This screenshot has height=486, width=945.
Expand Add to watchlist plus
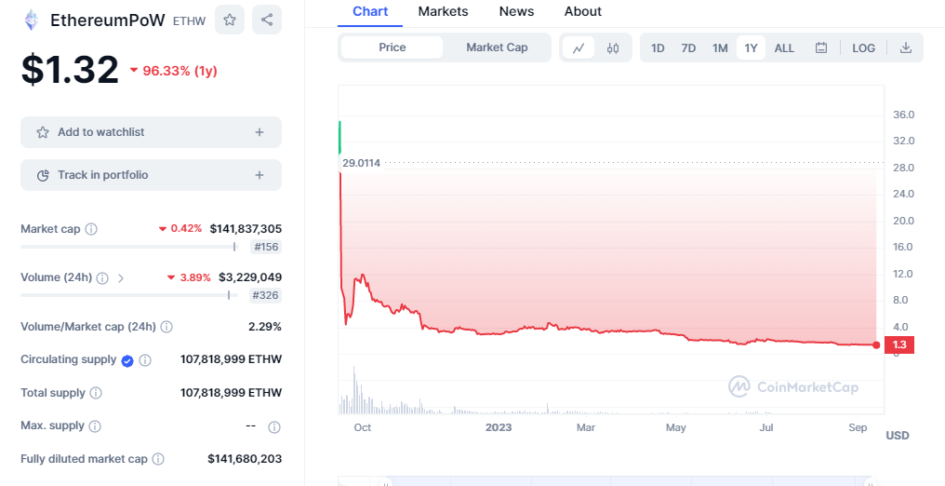[x=259, y=132]
